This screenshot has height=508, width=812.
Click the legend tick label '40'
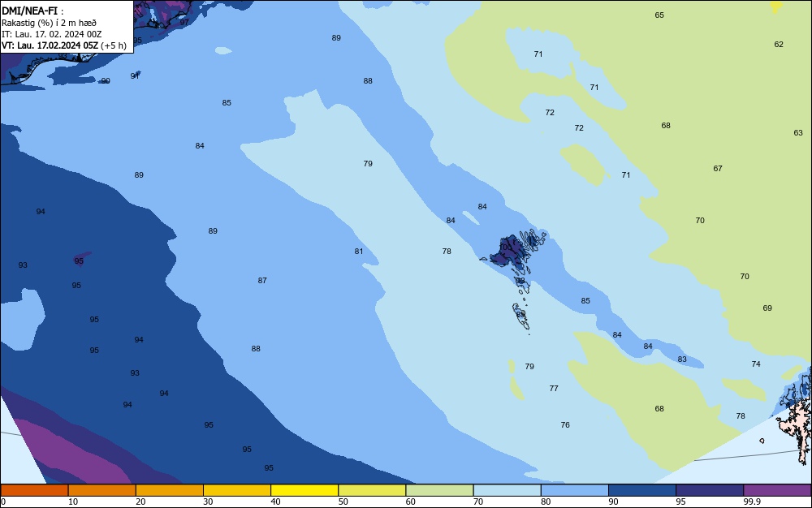click(275, 502)
